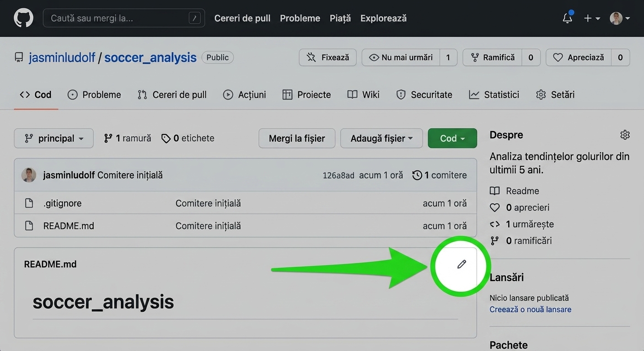Open the jasminludolf owner link
644x351 pixels.
coord(62,58)
